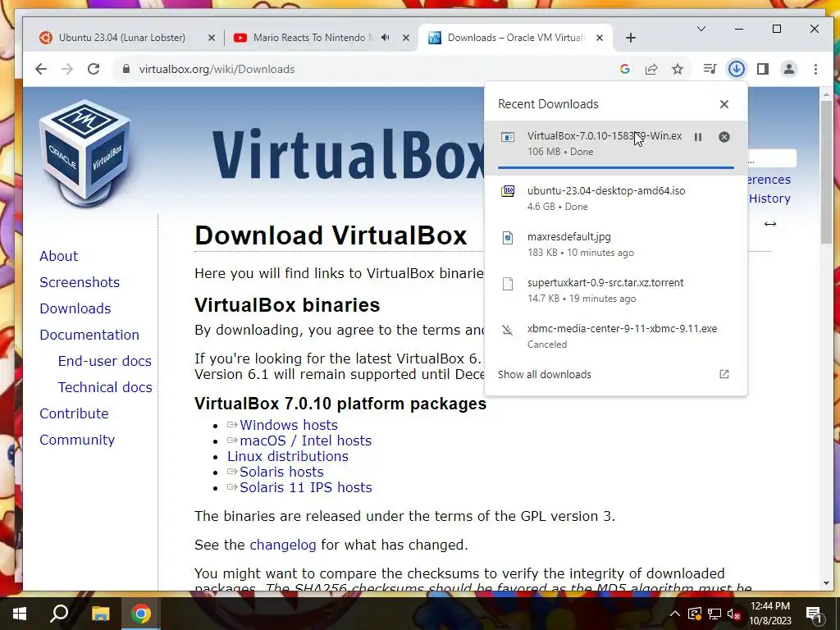Click the page vertical scrollbar thumb
840x630 pixels.
pyautogui.click(x=825, y=171)
